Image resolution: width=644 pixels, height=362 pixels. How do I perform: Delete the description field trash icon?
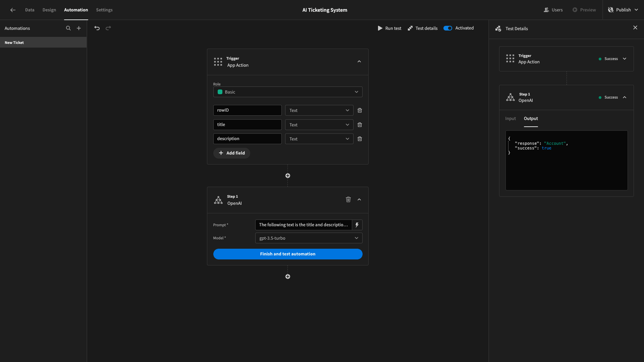click(360, 139)
